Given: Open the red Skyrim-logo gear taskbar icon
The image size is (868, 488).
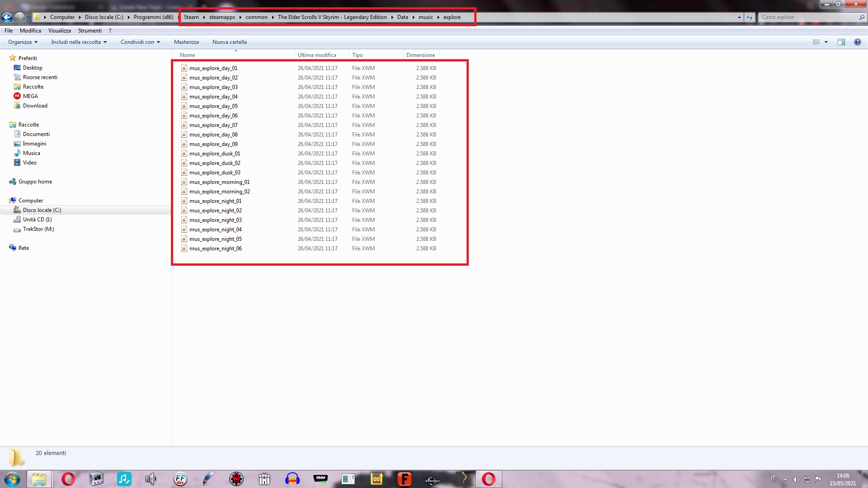Looking at the screenshot, I should point(236,479).
